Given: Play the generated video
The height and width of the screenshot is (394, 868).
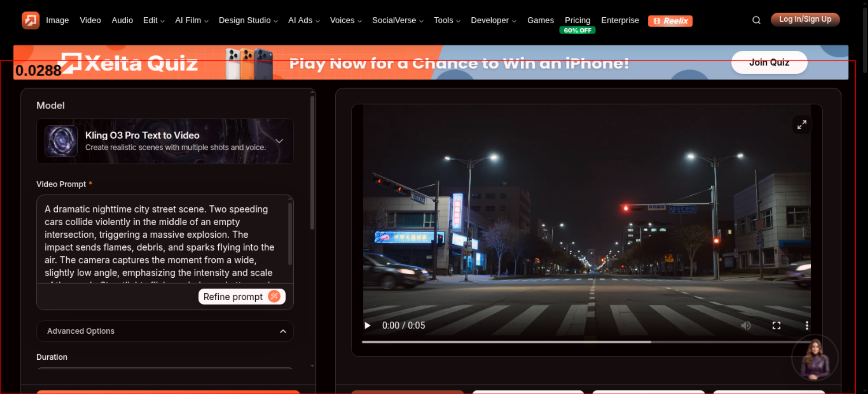Looking at the screenshot, I should pos(368,325).
